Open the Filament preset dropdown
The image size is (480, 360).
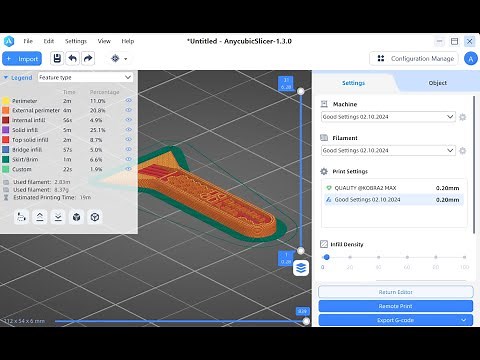pyautogui.click(x=388, y=150)
